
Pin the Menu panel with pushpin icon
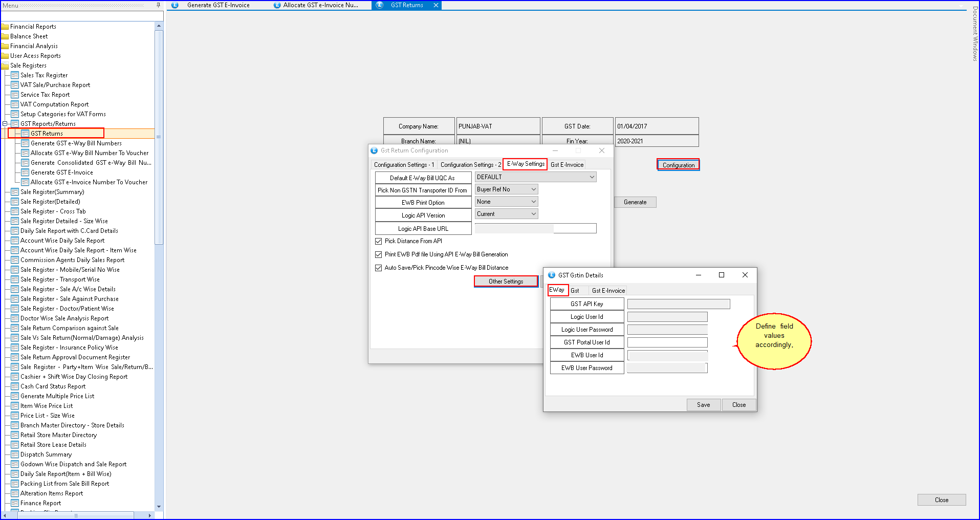[158, 5]
